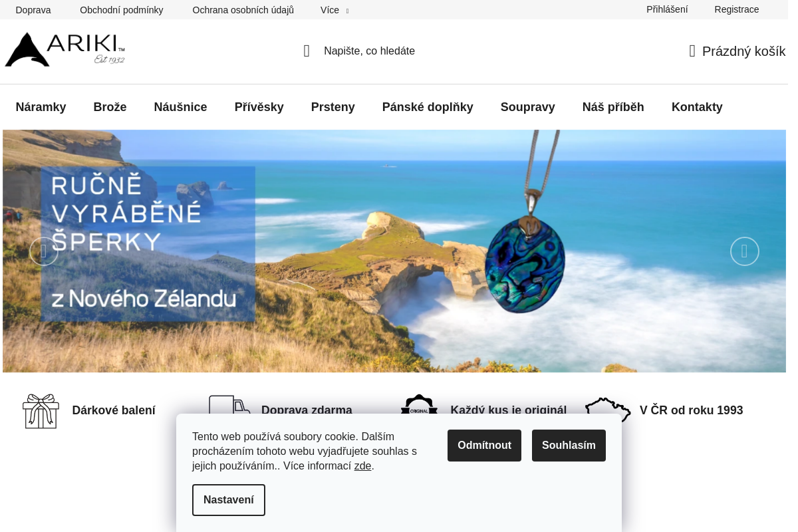Screen dimensions: 798x532
Task: Select Pánské doplňky menu item
Action: tap(428, 107)
